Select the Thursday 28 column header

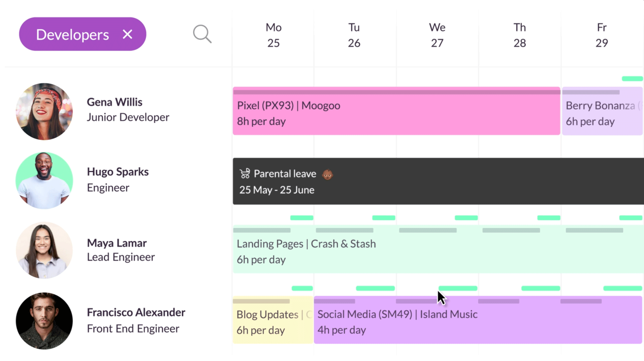pos(519,35)
